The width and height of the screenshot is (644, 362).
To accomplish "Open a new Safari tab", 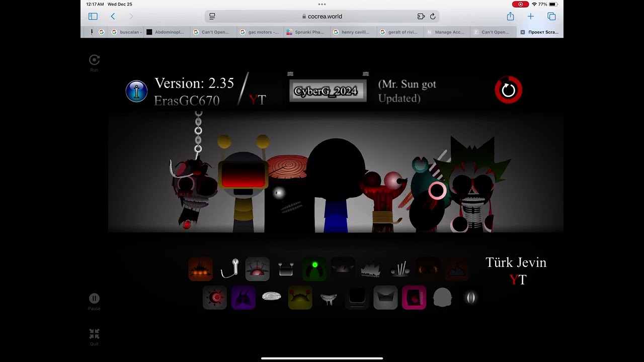I will 530,17.
